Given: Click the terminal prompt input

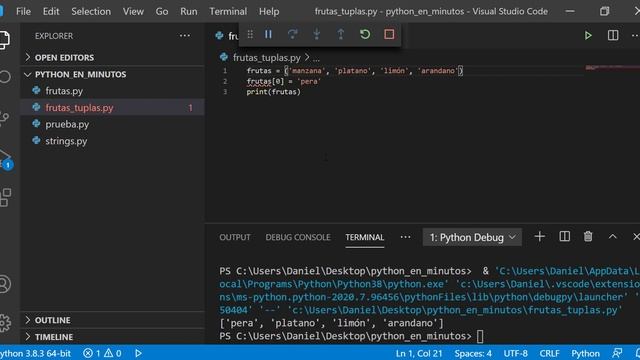Looking at the screenshot, I should coord(480,336).
